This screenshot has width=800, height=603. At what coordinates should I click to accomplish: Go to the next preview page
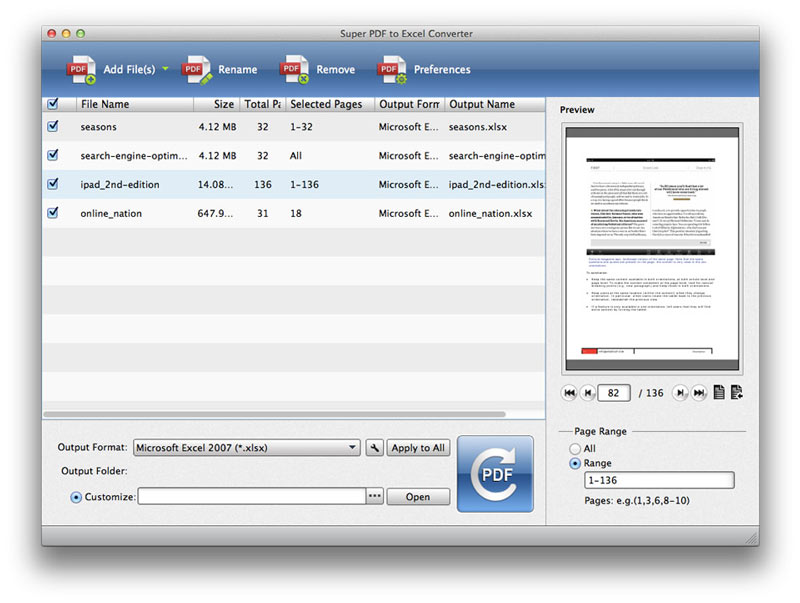click(x=680, y=393)
